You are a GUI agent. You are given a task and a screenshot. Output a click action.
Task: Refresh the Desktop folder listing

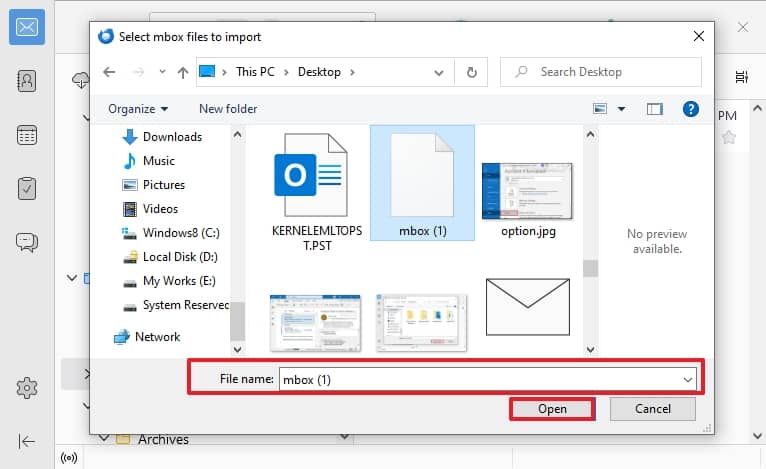tap(471, 72)
